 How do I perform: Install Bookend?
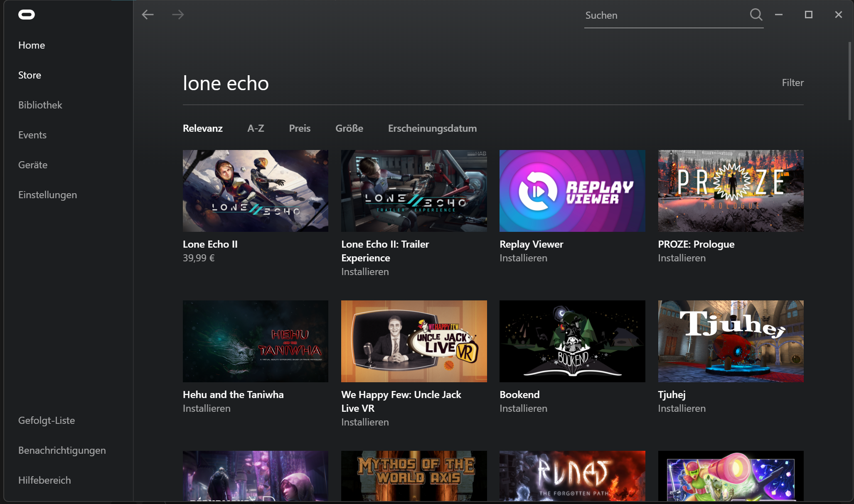pyautogui.click(x=523, y=408)
